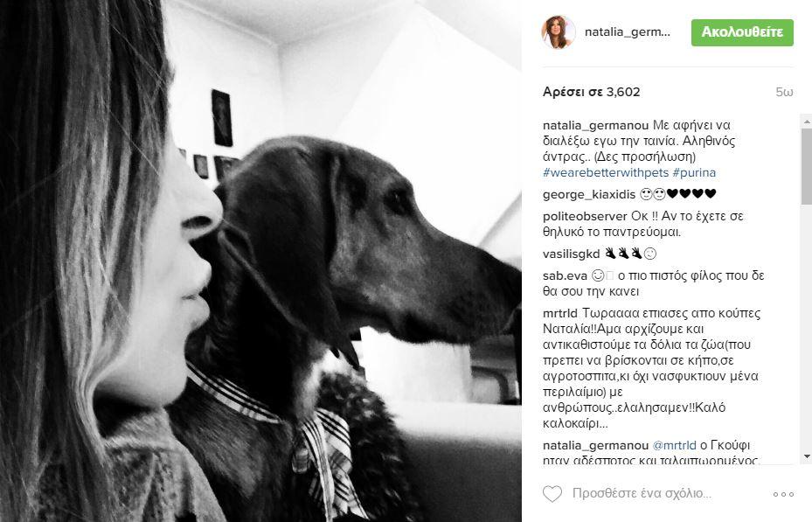Click the Αρέσει σε 3,602 likes count
This screenshot has height=522, width=812.
[592, 92]
